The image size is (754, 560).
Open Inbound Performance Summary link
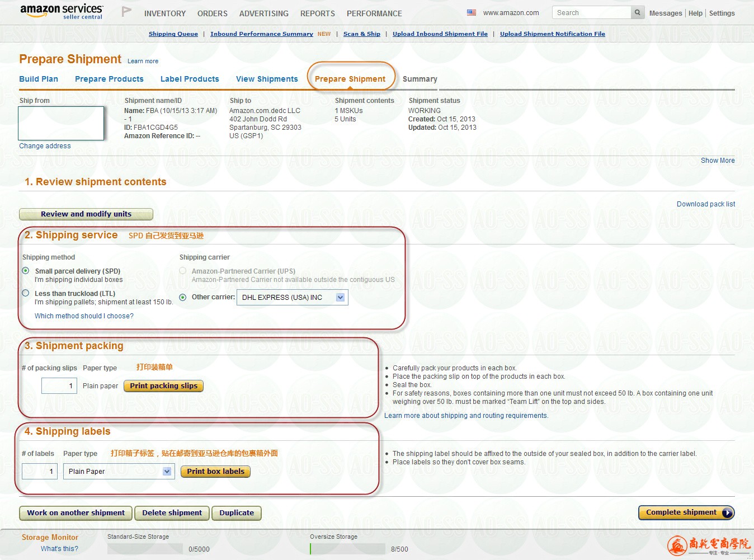tap(262, 34)
